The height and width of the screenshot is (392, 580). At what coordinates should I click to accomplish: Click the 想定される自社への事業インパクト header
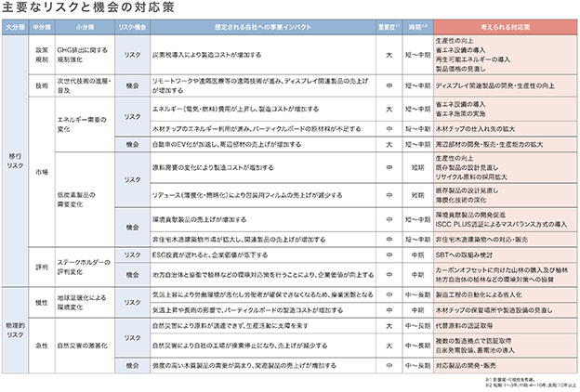pyautogui.click(x=263, y=27)
